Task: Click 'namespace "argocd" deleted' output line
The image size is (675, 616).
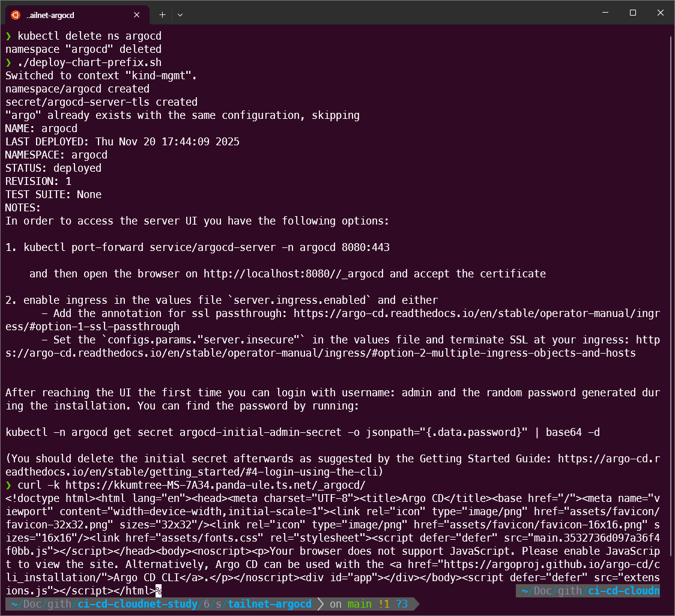Action: click(x=83, y=49)
